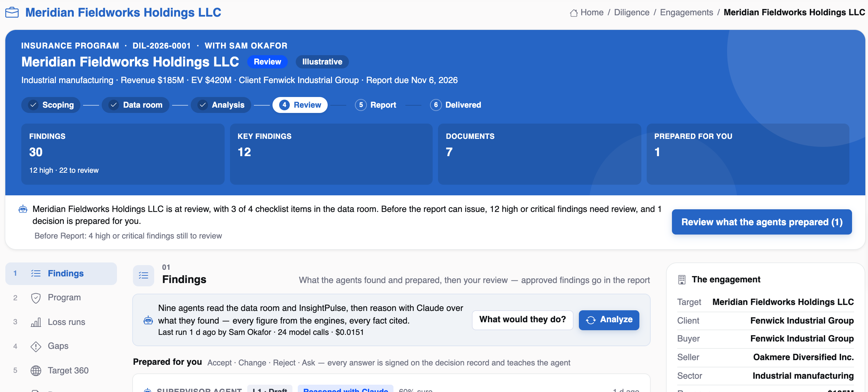Click the Data room step checkmark icon
The height and width of the screenshot is (392, 868).
[114, 105]
